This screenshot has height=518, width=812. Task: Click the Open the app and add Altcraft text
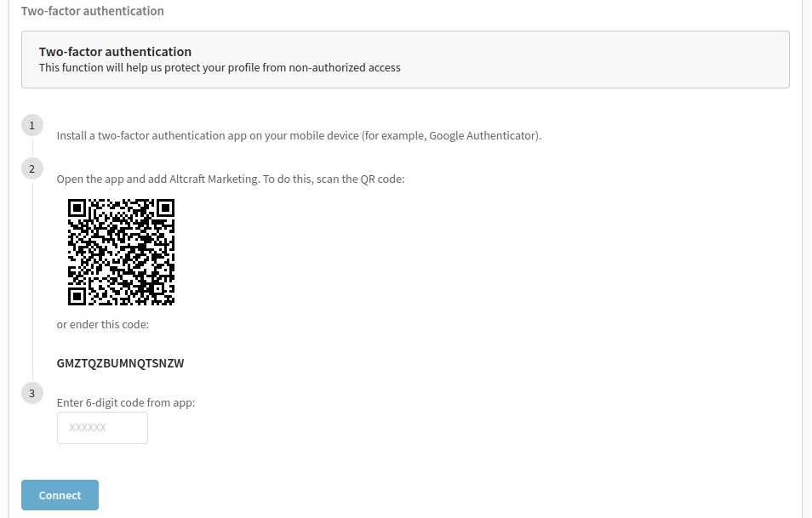click(x=231, y=179)
